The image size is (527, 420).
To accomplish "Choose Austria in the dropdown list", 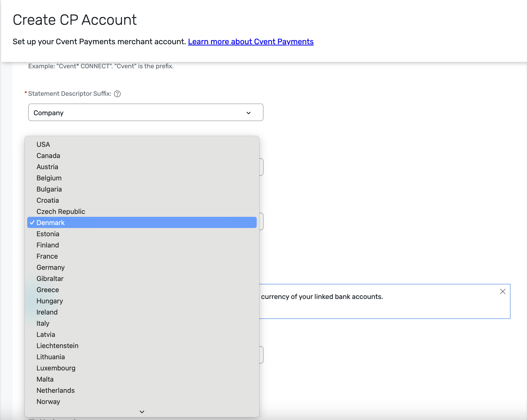I will tap(142, 167).
